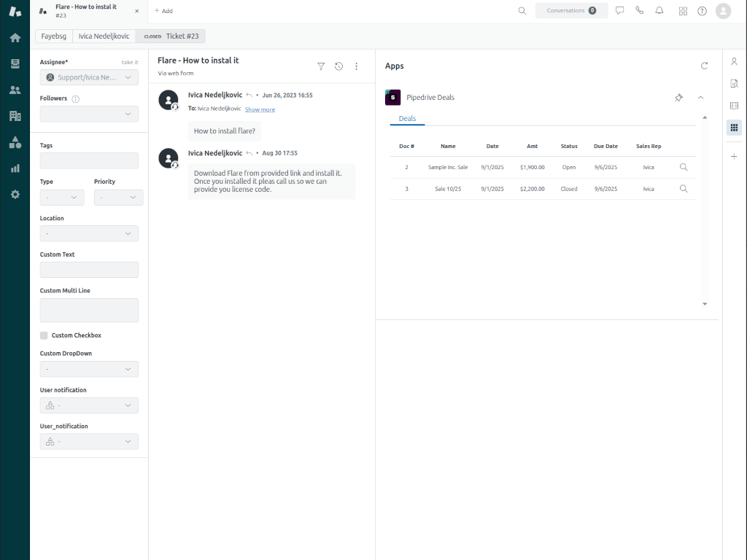Viewport: 747px width, 560px height.
Task: Click take it next to Assignee
Action: [x=129, y=62]
